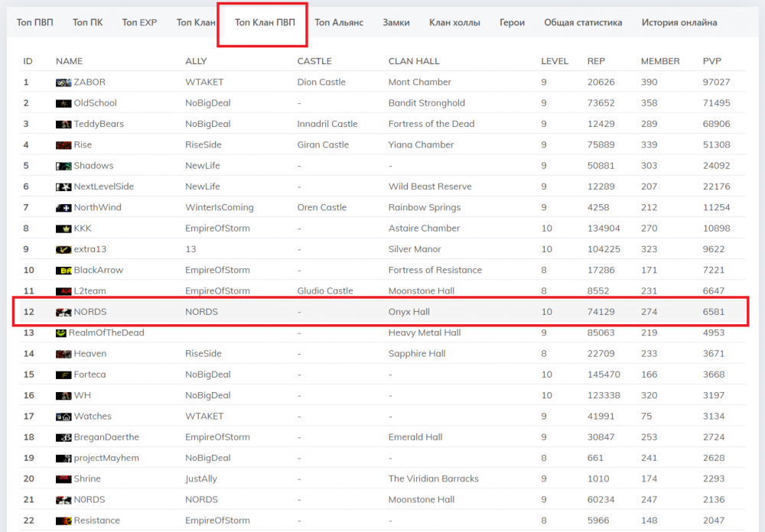This screenshot has width=765, height=532.
Task: Click the Heaven clan name
Action: pos(90,354)
